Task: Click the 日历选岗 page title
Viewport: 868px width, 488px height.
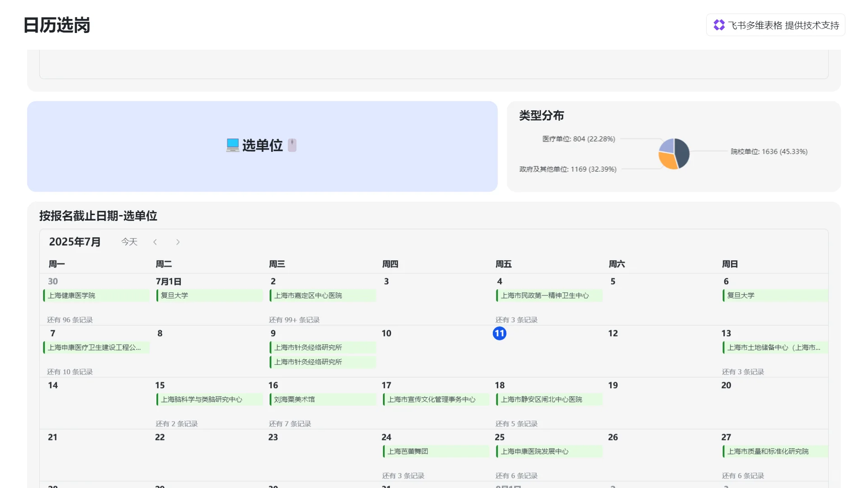Action: point(57,25)
